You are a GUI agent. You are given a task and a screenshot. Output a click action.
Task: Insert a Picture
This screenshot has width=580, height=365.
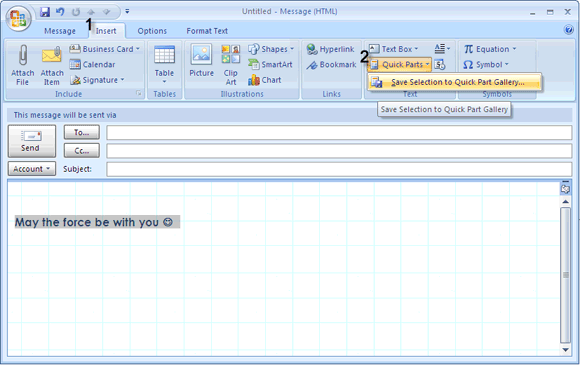click(201, 61)
